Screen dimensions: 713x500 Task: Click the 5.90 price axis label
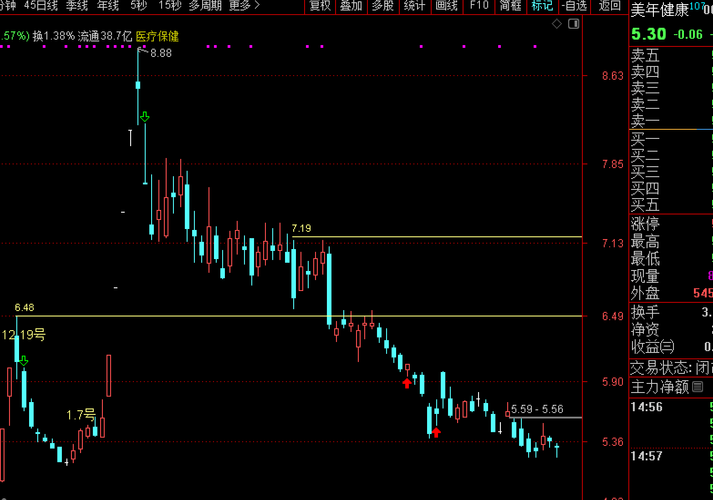pyautogui.click(x=613, y=382)
